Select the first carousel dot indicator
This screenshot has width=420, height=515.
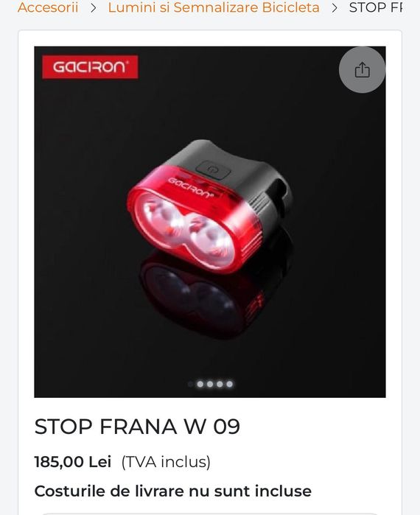point(190,384)
